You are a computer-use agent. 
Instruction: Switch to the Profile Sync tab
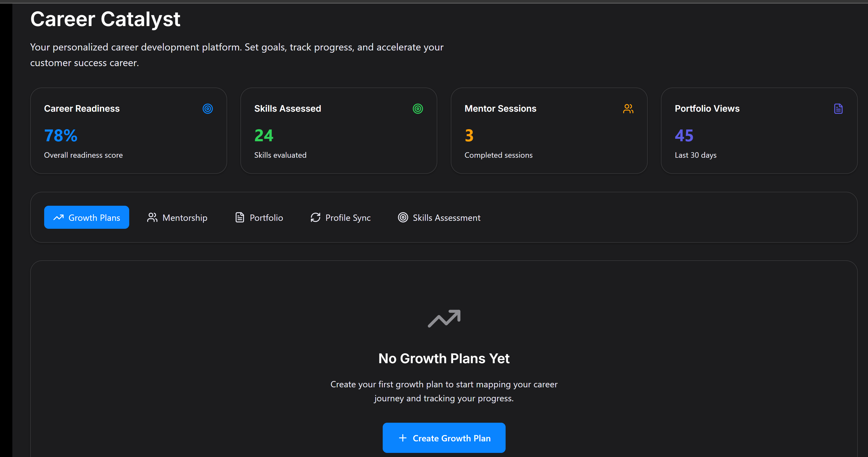(x=340, y=217)
